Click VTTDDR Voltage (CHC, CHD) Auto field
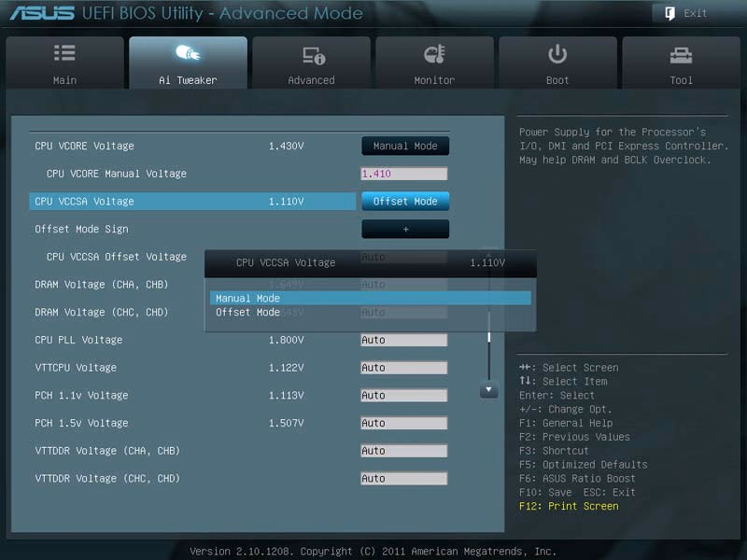The width and height of the screenshot is (747, 560). point(404,479)
